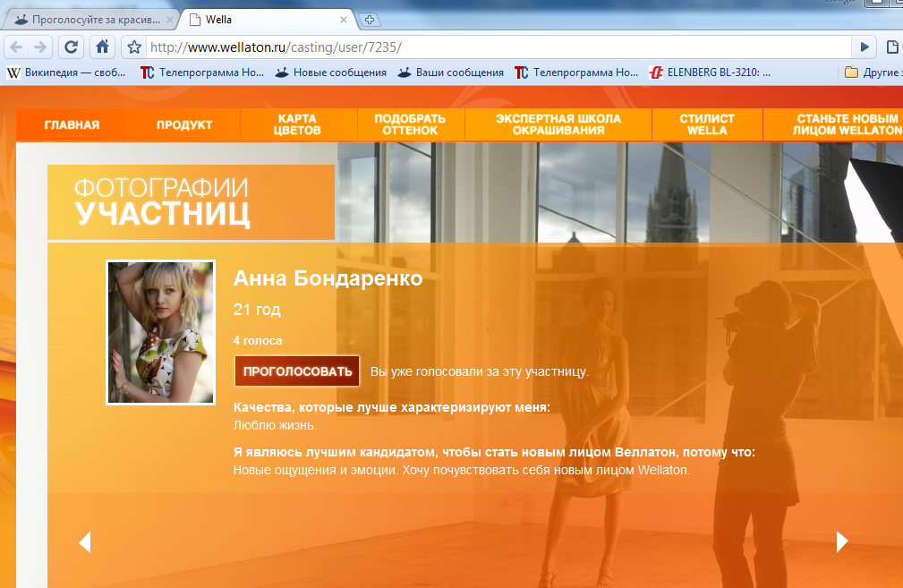This screenshot has height=588, width=903.
Task: Click the Go arrow beside the address bar
Action: 865,47
